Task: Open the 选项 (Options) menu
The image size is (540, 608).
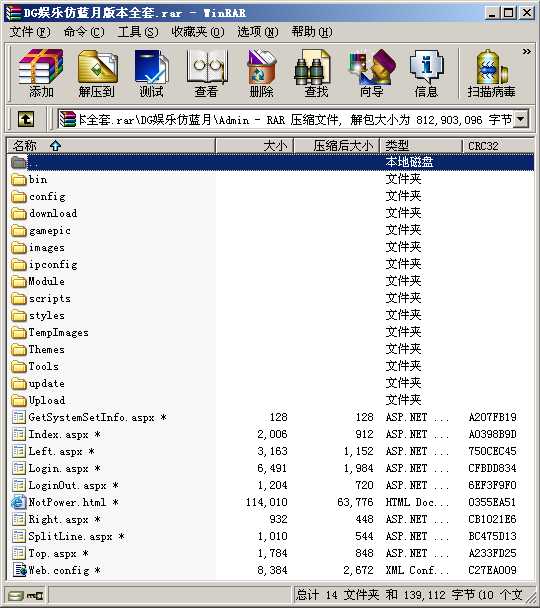Action: click(258, 32)
